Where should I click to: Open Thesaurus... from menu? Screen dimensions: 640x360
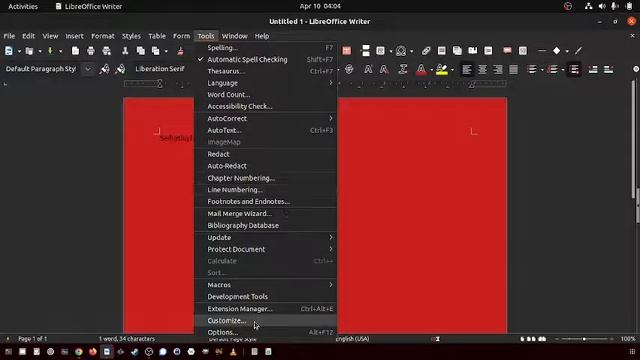point(265,71)
